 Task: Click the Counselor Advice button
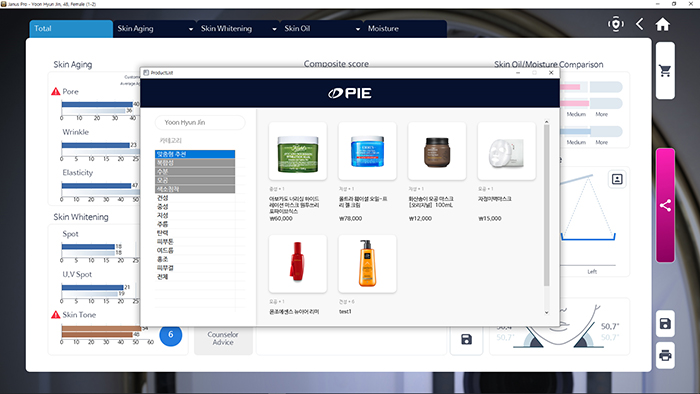pos(223,339)
